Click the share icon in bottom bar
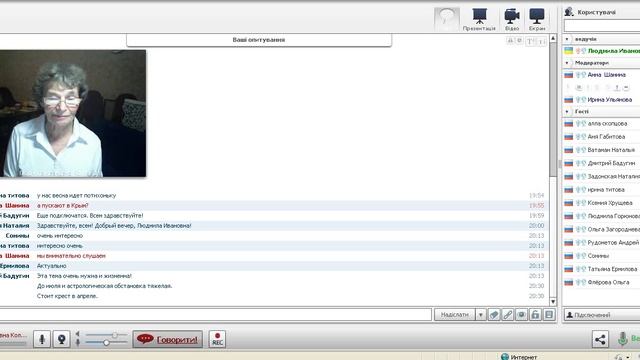The image size is (640, 360). coord(600,339)
